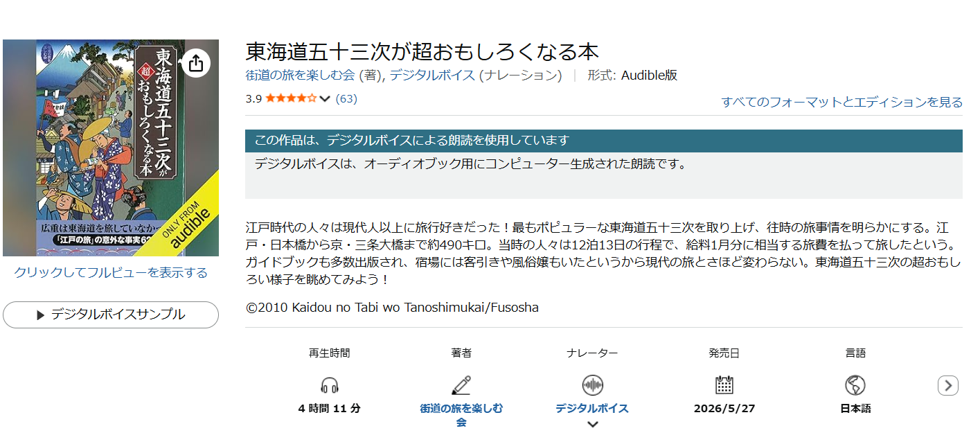Click the 2026/5/27 release date value
980x433 pixels.
point(724,408)
